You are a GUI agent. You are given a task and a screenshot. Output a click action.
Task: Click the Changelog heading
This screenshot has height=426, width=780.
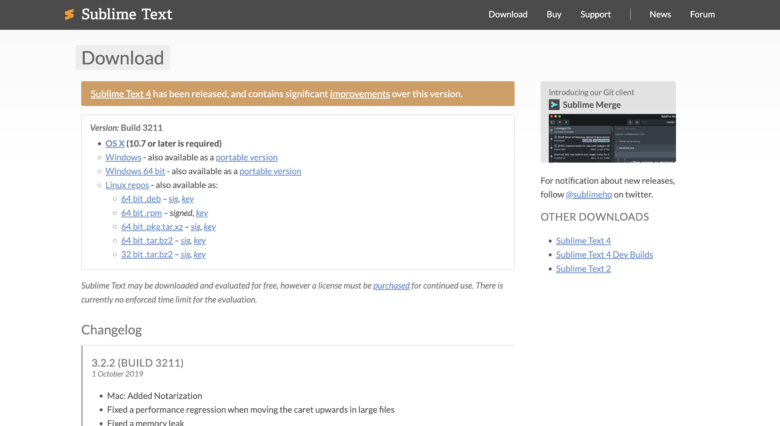coord(111,330)
